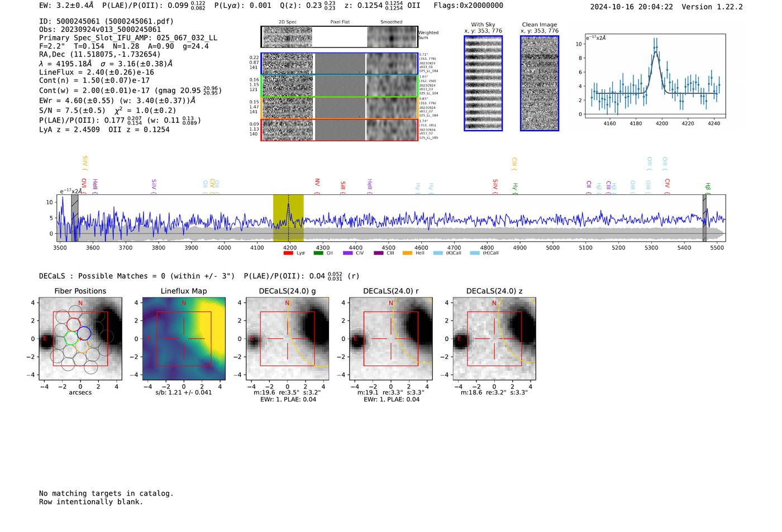This screenshot has width=782, height=532.
Task: Select the orange HeII legend swatch
Action: tap(407, 253)
